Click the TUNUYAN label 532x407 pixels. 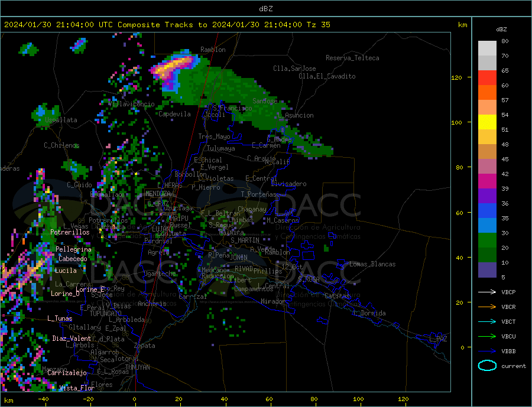pos(137,367)
